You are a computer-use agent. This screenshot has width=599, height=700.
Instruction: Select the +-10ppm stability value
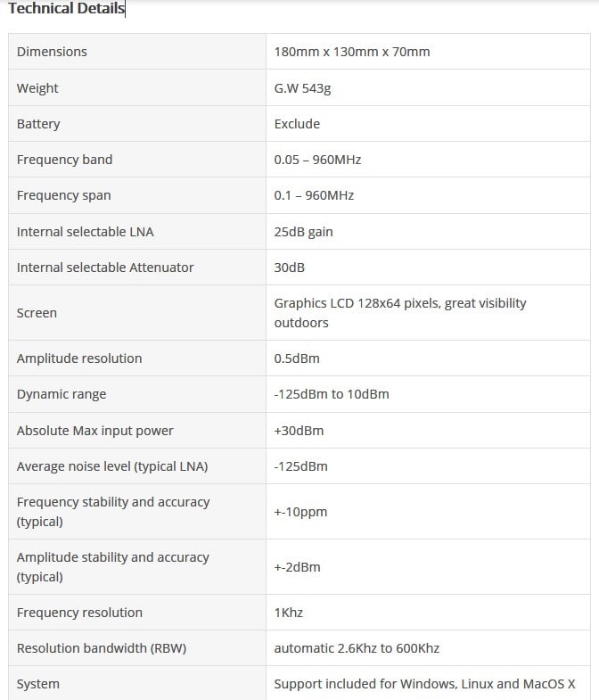(300, 512)
